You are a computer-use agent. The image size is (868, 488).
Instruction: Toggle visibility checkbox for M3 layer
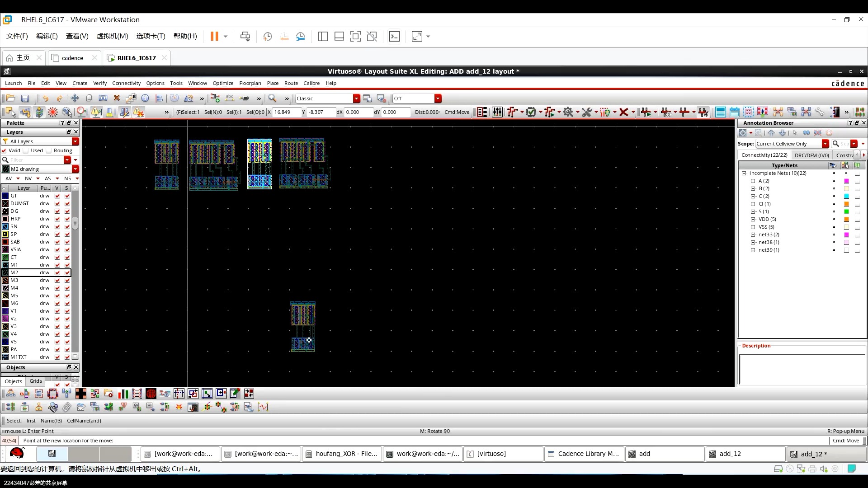pos(57,280)
